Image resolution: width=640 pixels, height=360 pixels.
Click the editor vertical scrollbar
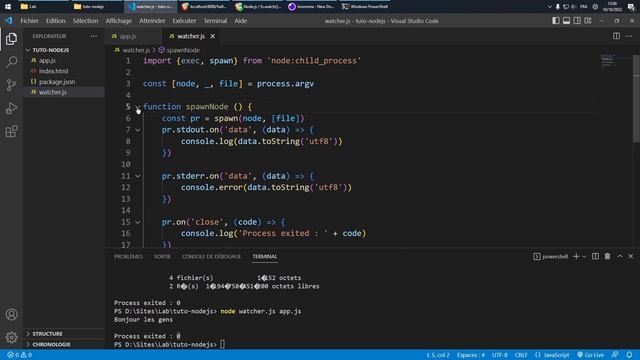(636, 98)
